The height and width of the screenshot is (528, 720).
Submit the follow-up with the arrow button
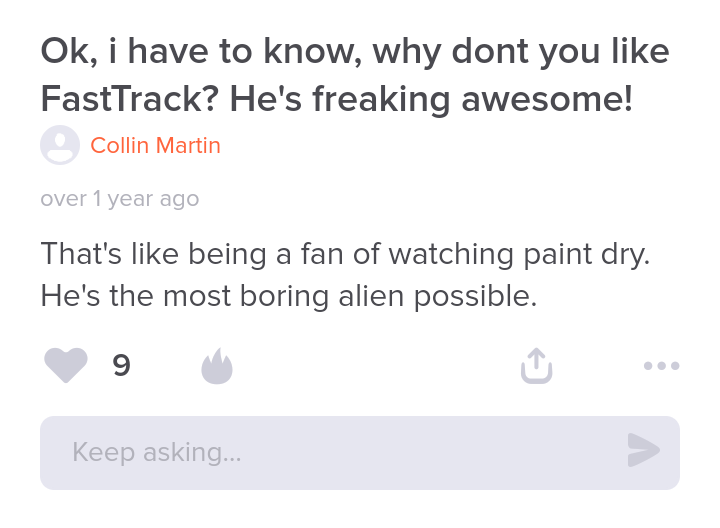[643, 451]
